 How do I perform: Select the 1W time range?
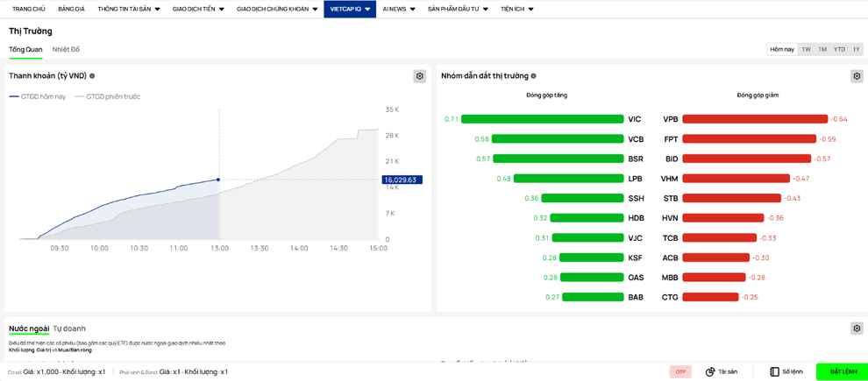(x=806, y=49)
